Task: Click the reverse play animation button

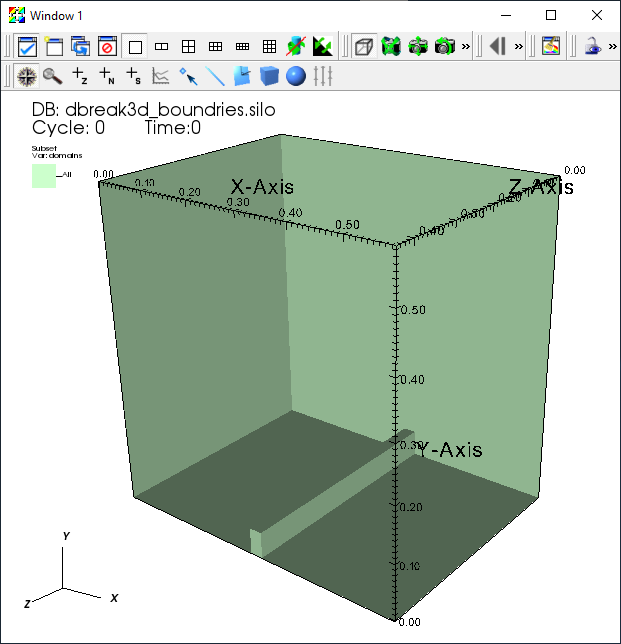Action: coord(498,46)
